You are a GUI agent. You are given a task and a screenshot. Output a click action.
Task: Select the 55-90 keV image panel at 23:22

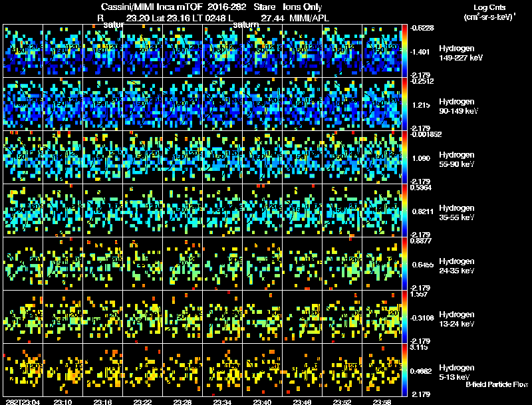point(143,158)
